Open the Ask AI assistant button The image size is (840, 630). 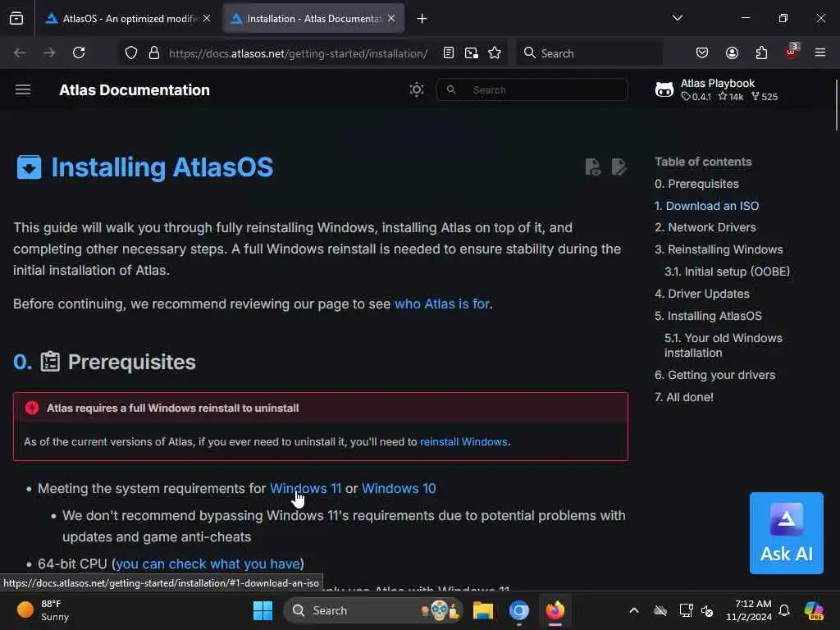[x=786, y=533]
